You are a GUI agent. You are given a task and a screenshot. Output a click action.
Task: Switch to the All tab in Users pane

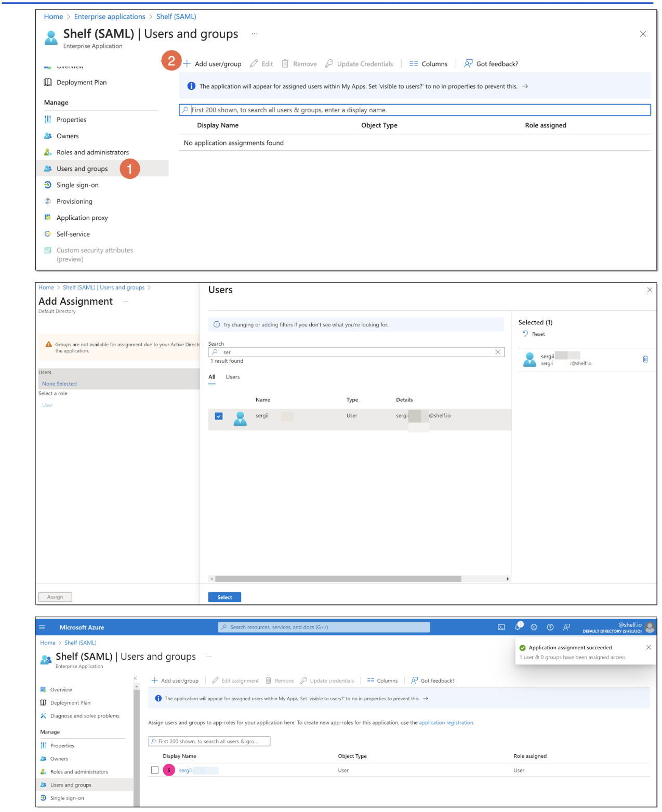coord(212,377)
